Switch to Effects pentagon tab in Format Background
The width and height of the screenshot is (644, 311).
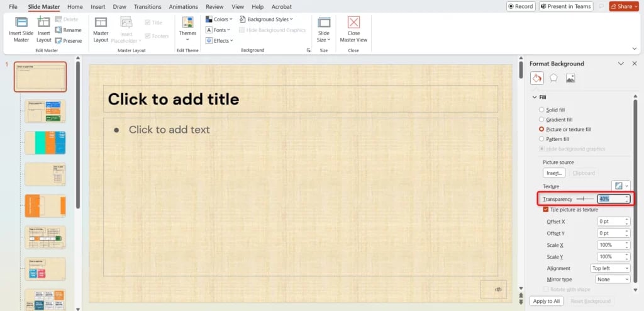click(553, 78)
